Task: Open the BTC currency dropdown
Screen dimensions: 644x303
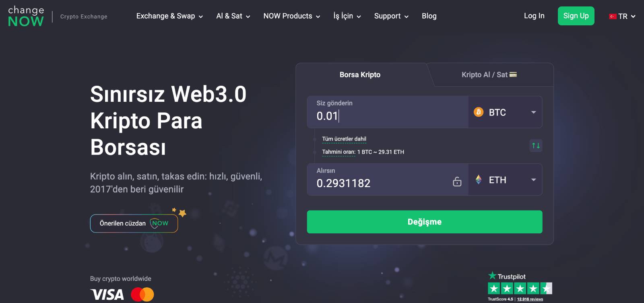Action: click(505, 112)
